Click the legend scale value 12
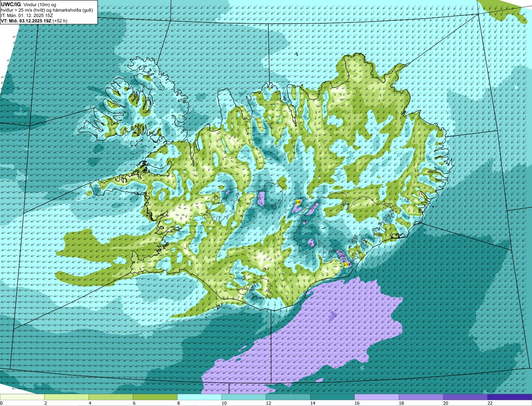532x406 pixels. (268, 403)
